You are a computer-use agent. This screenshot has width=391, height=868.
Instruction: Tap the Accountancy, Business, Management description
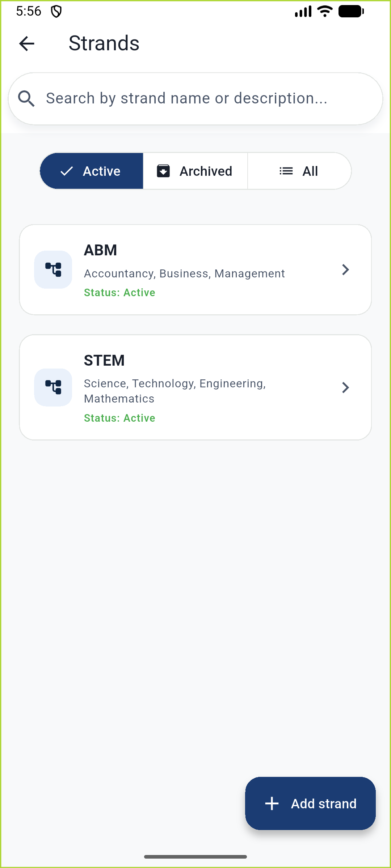click(184, 273)
